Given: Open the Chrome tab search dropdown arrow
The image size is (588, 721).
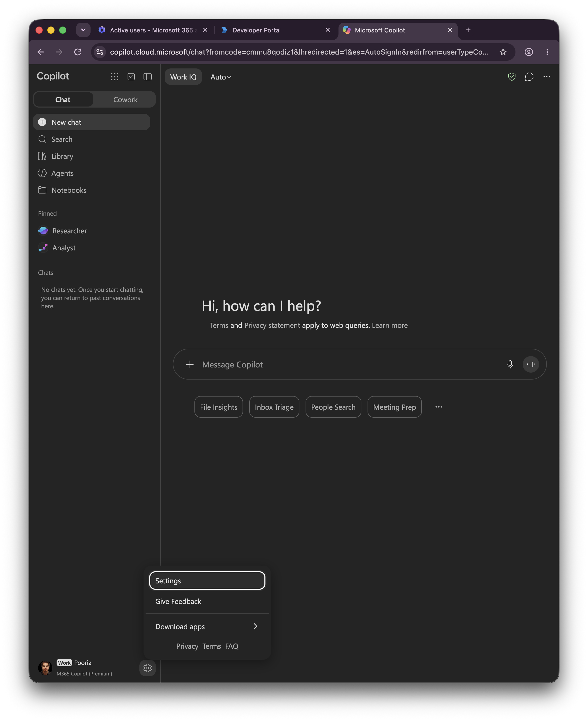Looking at the screenshot, I should pyautogui.click(x=83, y=30).
